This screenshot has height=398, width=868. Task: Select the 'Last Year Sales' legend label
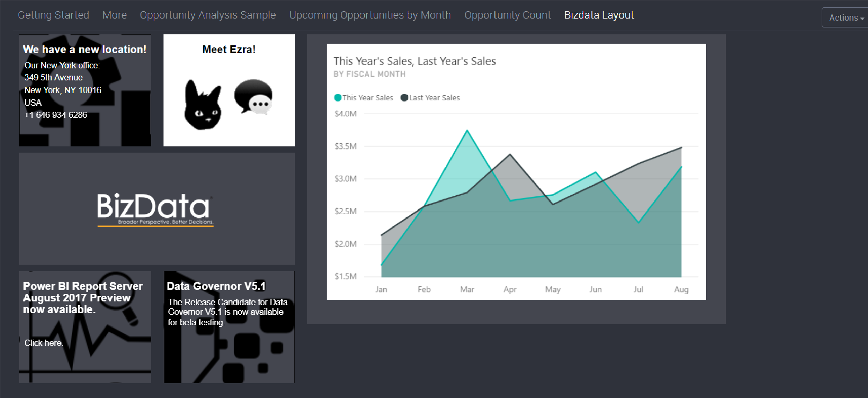click(434, 98)
